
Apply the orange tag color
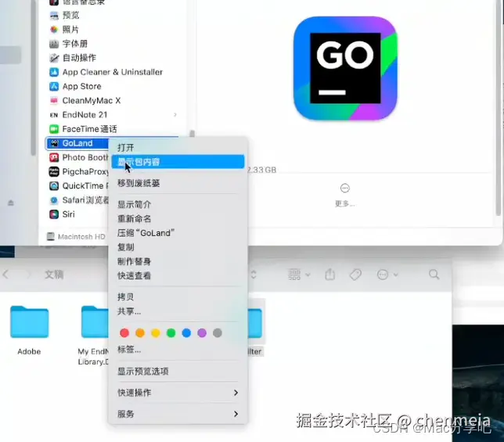tap(140, 333)
